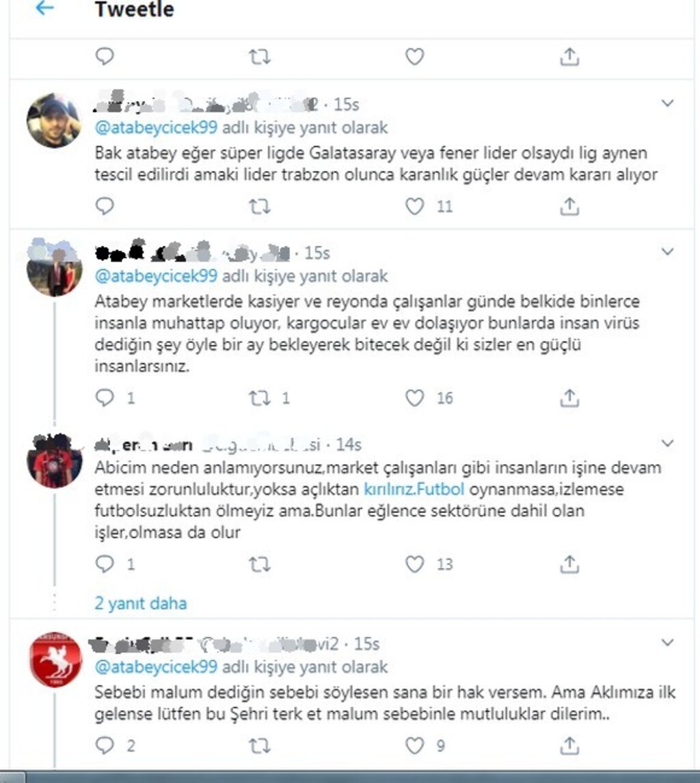Viewport: 700px width, 783px height.
Task: Like the topmost tweet above the replies
Action: coord(414,57)
